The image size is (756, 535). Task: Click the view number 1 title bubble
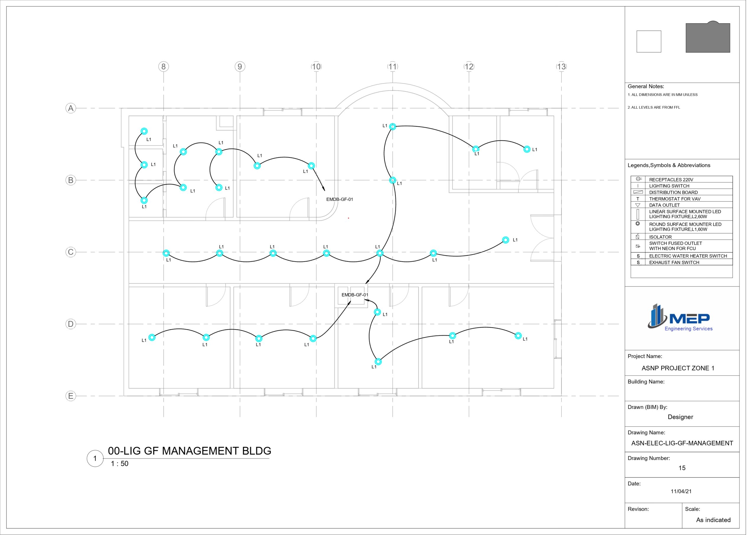point(95,458)
